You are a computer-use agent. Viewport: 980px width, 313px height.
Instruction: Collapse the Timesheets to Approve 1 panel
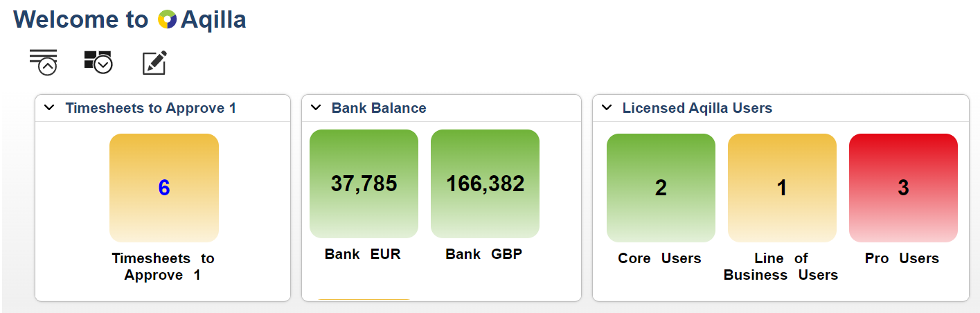click(48, 108)
